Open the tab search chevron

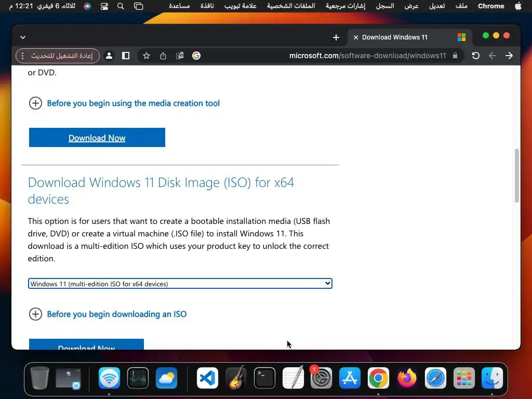point(23,37)
